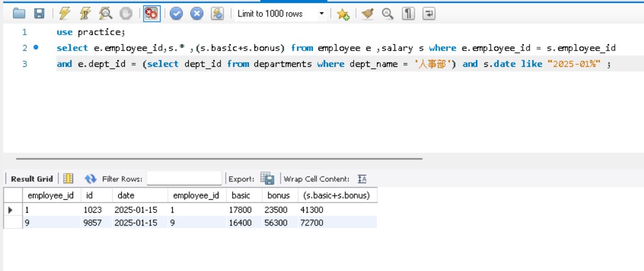
Task: Click the Result Grid label button
Action: click(x=32, y=179)
